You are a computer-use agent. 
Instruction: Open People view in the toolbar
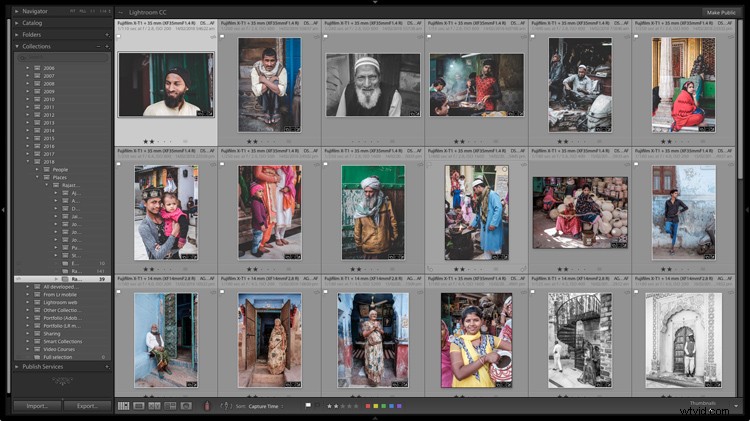click(x=186, y=406)
